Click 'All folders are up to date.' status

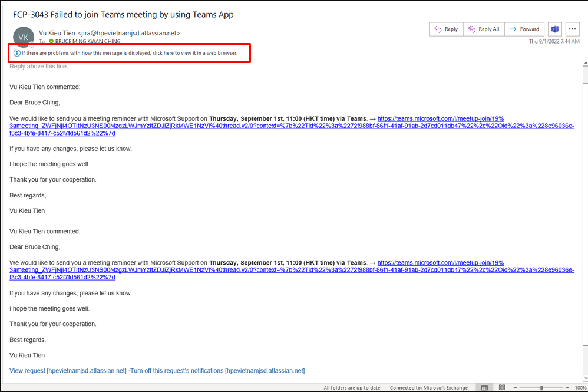(352, 388)
